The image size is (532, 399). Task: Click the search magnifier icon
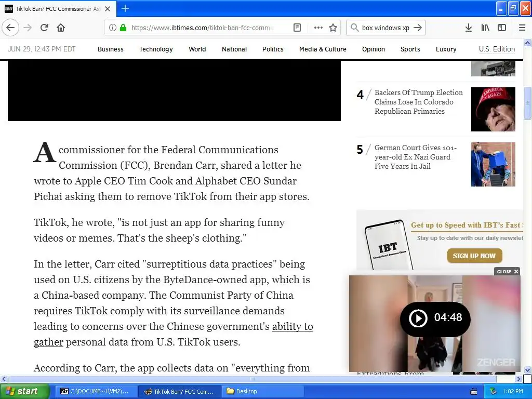[354, 28]
